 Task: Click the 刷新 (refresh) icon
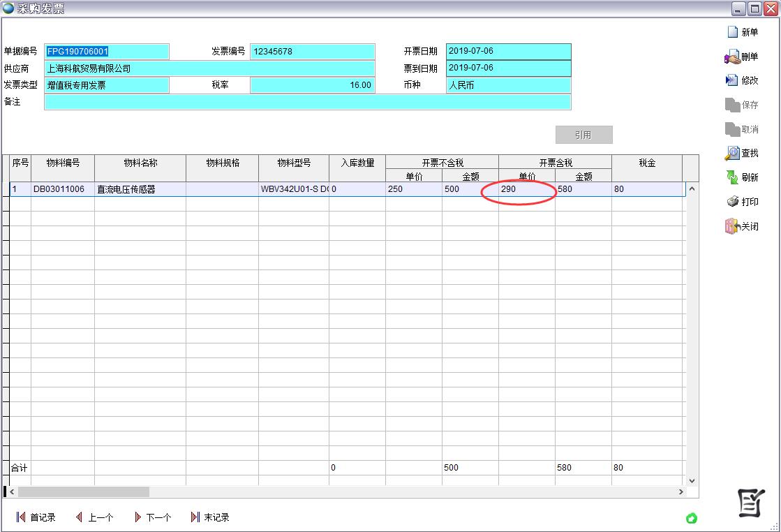(x=732, y=177)
